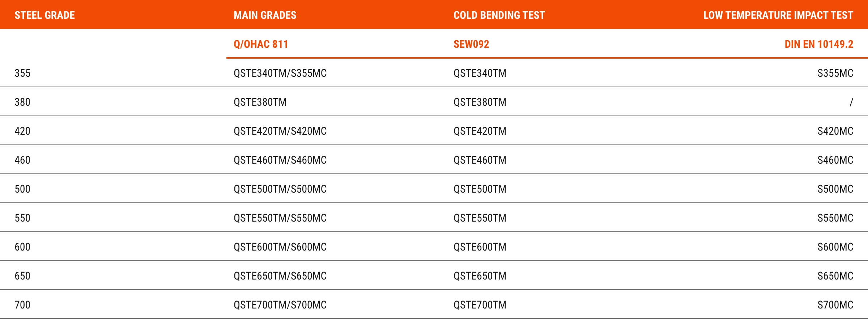The height and width of the screenshot is (319, 868).
Task: Select QSTE380TM in cold bending column
Action: pos(480,102)
